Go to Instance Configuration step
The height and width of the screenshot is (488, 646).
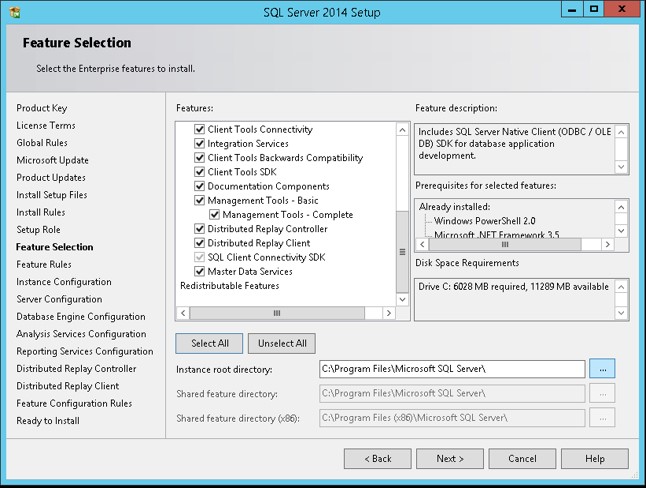tap(64, 282)
